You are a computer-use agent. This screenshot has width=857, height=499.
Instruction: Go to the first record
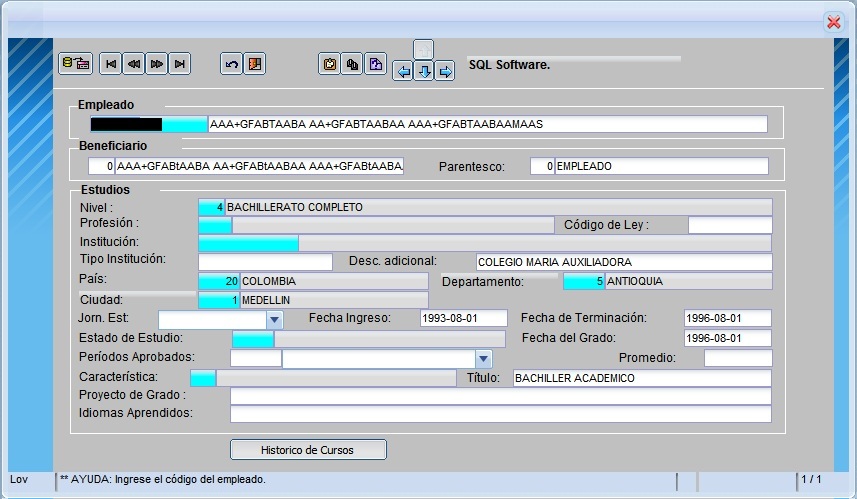pyautogui.click(x=111, y=64)
